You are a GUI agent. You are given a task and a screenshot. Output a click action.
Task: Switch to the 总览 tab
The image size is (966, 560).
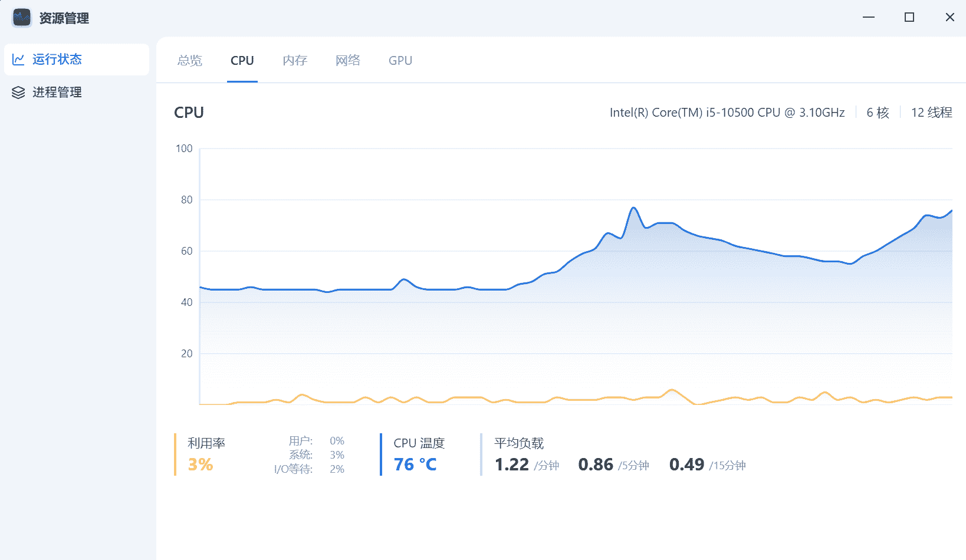[190, 61]
